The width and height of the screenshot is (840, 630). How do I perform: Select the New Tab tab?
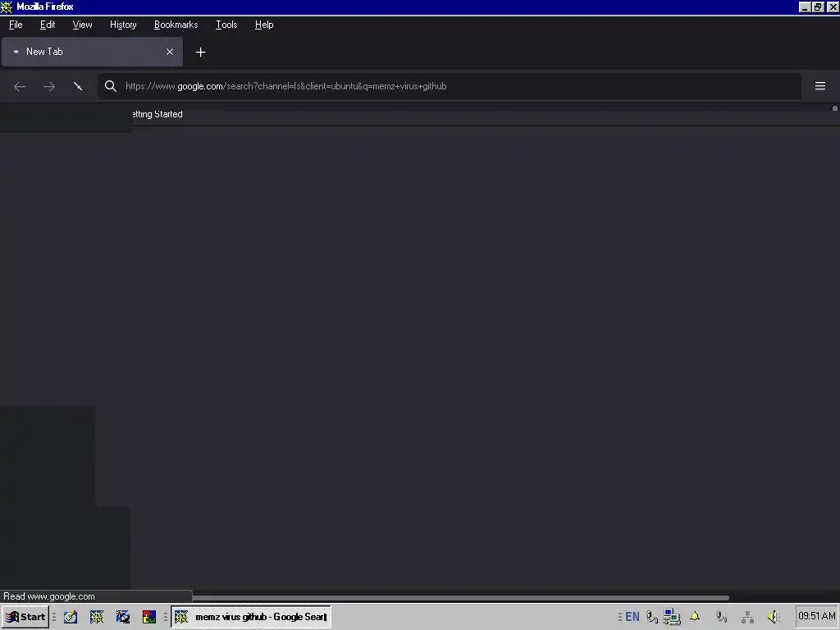[92, 52]
